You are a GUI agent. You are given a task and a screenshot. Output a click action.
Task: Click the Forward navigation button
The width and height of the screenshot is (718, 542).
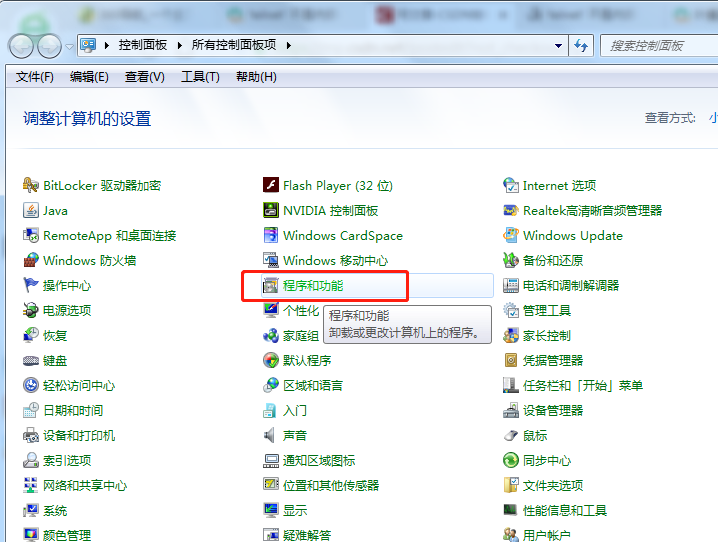pyautogui.click(x=49, y=46)
